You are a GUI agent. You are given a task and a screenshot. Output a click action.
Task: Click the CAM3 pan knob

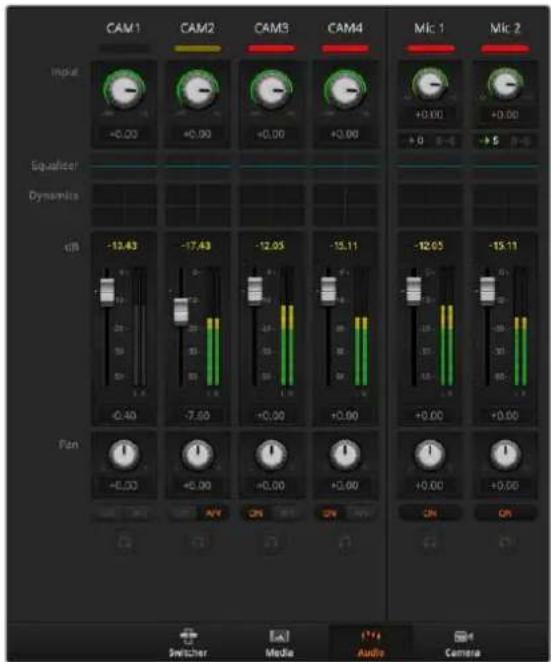271,455
